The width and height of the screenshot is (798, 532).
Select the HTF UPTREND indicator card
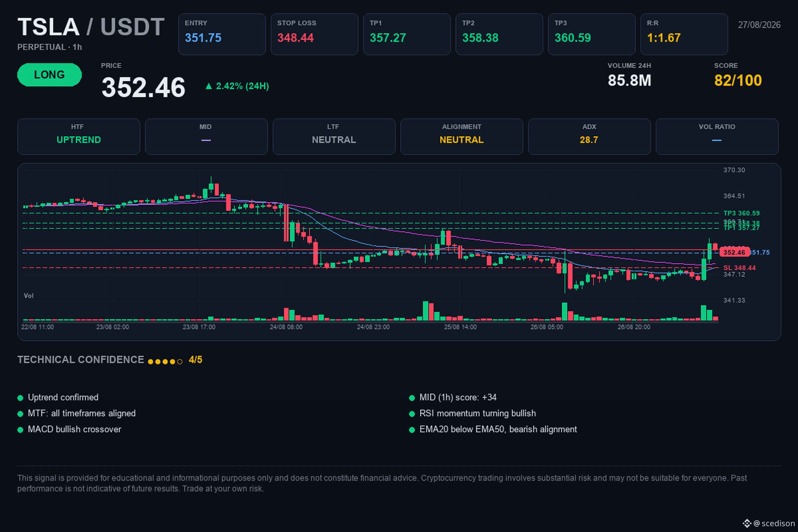tap(79, 137)
